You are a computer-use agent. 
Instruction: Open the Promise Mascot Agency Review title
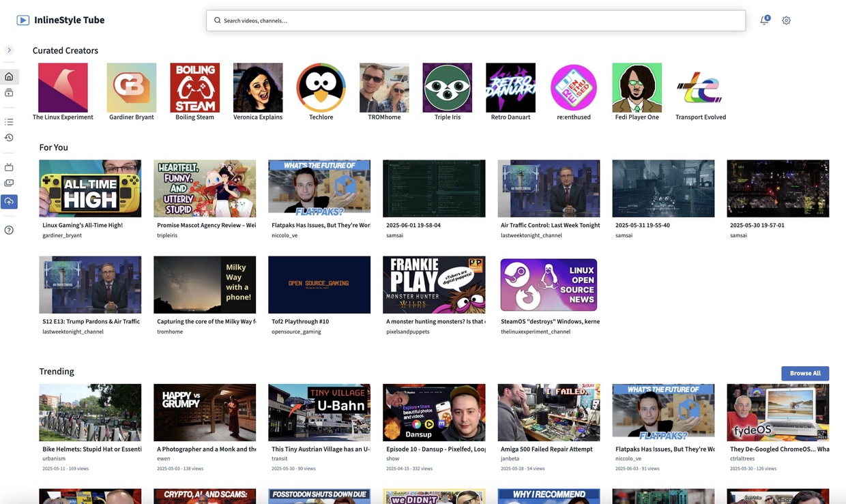(x=207, y=225)
